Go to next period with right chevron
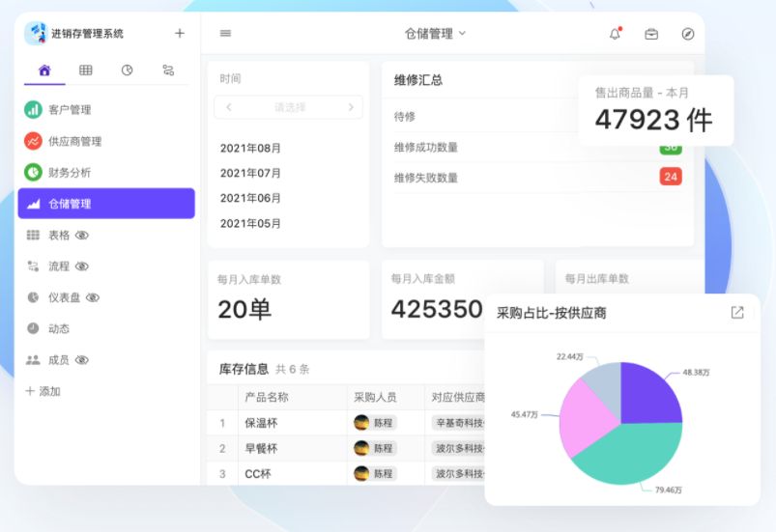Viewport: 776px width, 532px height. [351, 107]
